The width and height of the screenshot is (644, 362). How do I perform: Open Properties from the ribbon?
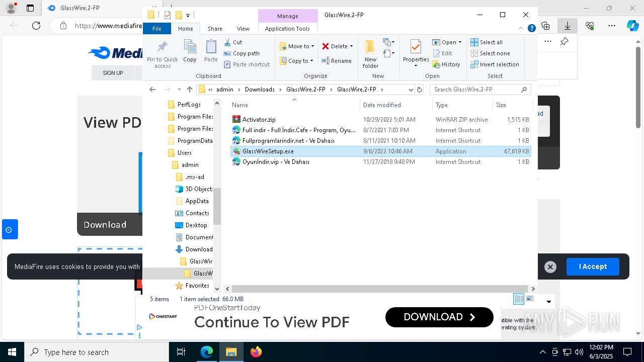pyautogui.click(x=416, y=54)
